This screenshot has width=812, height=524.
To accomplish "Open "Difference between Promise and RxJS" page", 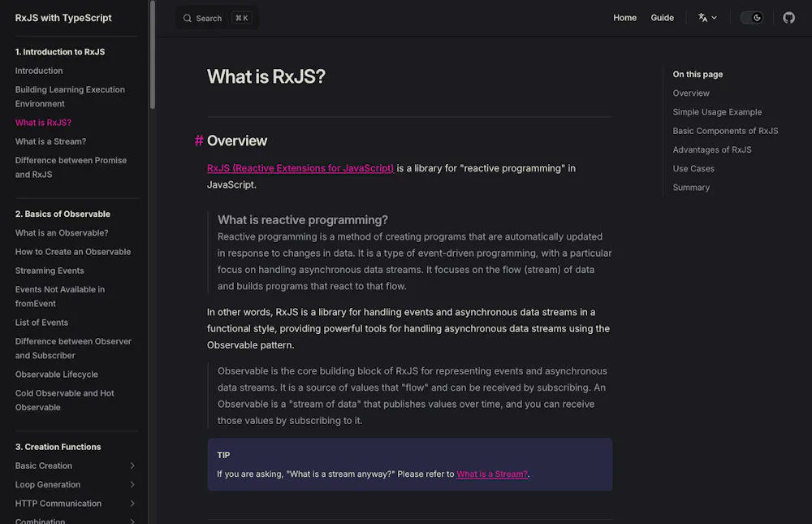I will pos(71,167).
